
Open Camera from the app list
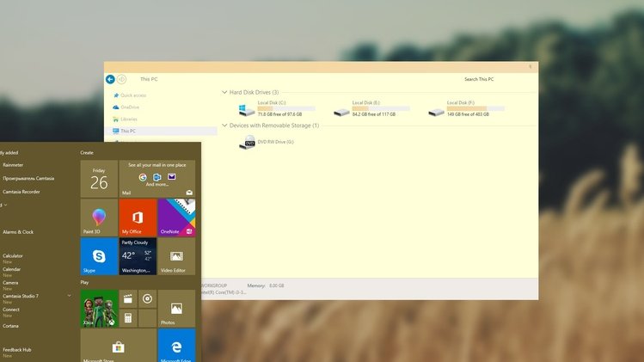(x=10, y=283)
